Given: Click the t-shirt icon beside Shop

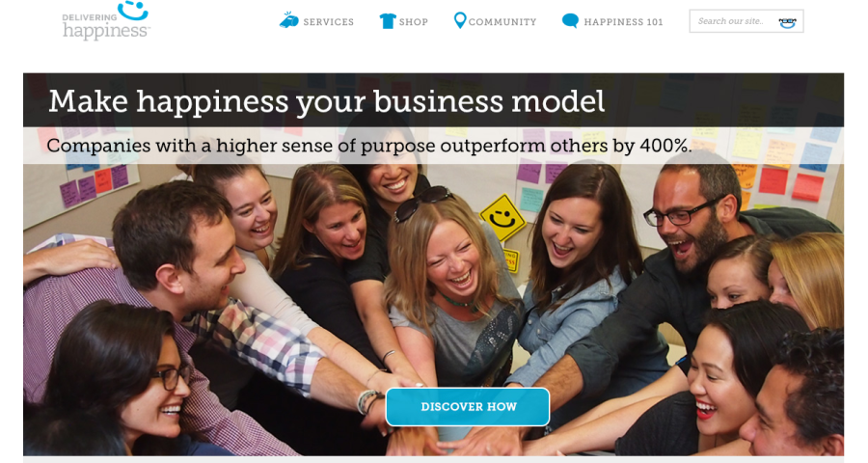Looking at the screenshot, I should (x=388, y=21).
